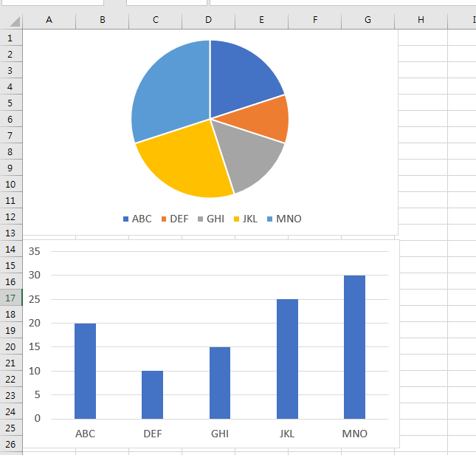476x455 pixels.
Task: Select column G header
Action: click(368, 20)
